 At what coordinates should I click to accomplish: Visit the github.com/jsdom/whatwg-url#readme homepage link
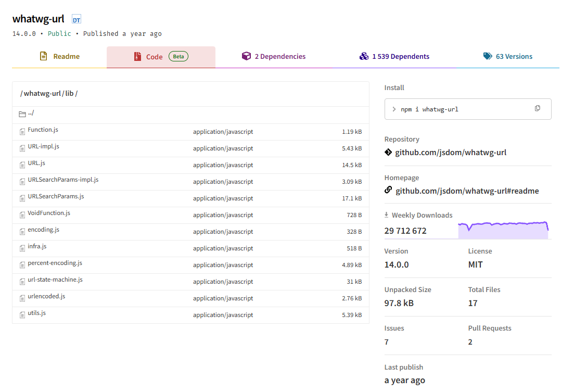(467, 191)
